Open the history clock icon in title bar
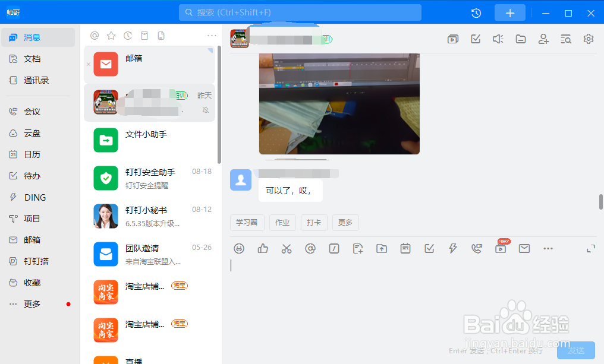This screenshot has width=604, height=364. pyautogui.click(x=476, y=13)
